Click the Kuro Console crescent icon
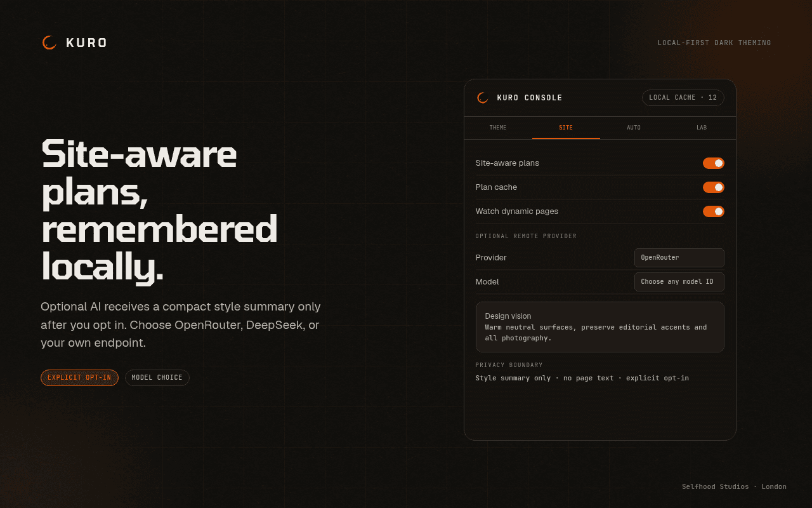 click(x=483, y=98)
